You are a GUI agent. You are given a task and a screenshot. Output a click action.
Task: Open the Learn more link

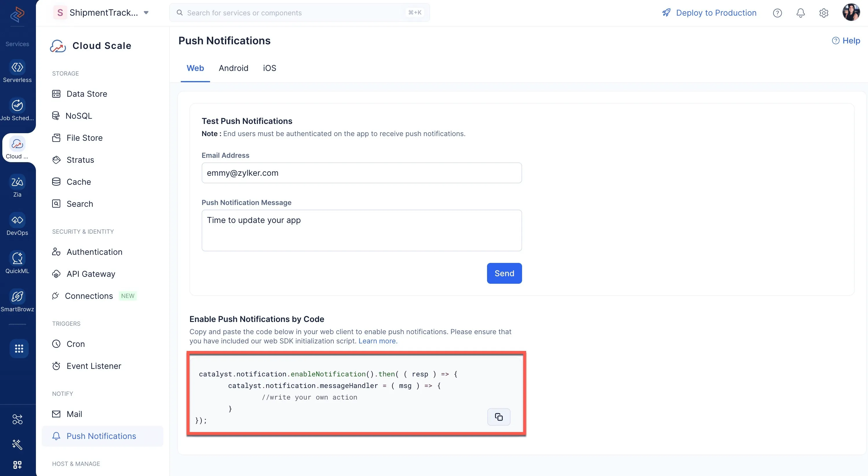coord(378,341)
